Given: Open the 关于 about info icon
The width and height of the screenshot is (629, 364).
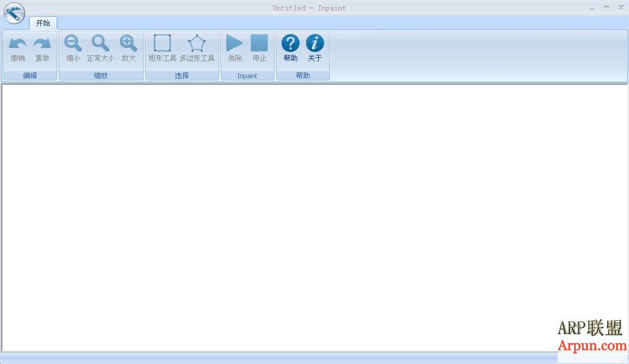Looking at the screenshot, I should tap(315, 49).
